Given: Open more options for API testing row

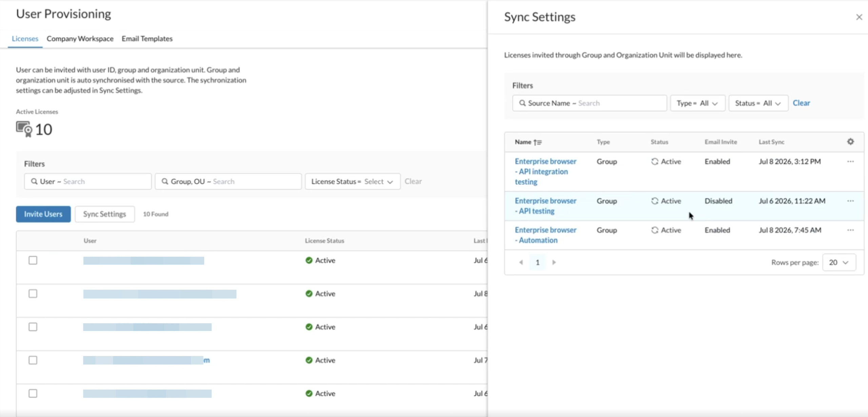Looking at the screenshot, I should (x=850, y=201).
